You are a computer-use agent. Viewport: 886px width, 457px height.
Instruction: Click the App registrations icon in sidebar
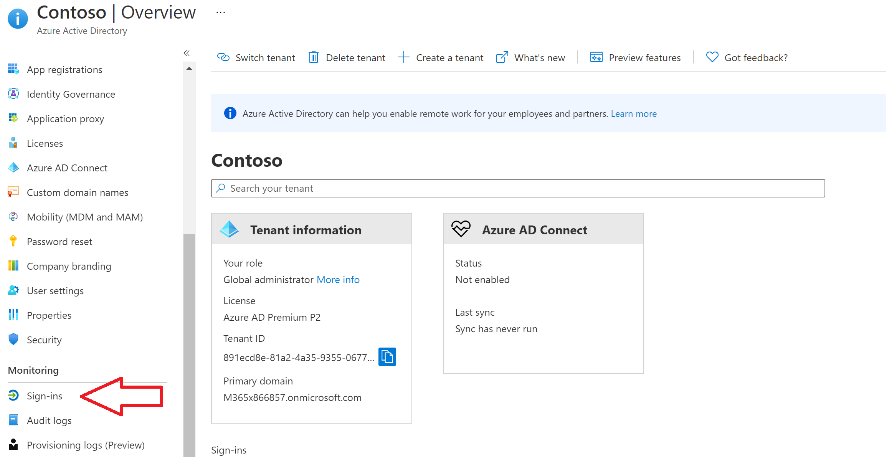coord(13,69)
